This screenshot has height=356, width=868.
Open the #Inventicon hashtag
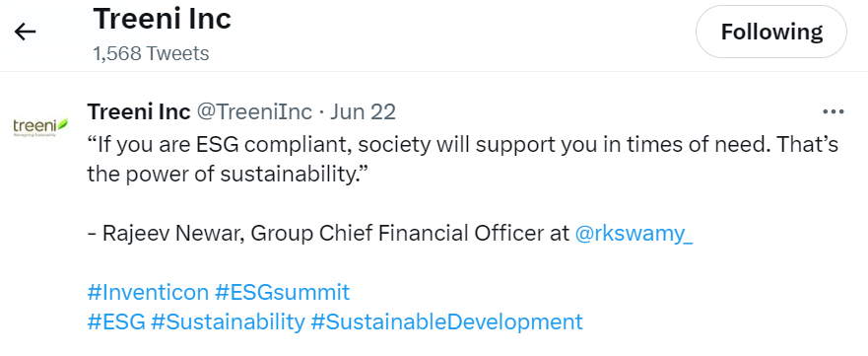click(x=148, y=292)
